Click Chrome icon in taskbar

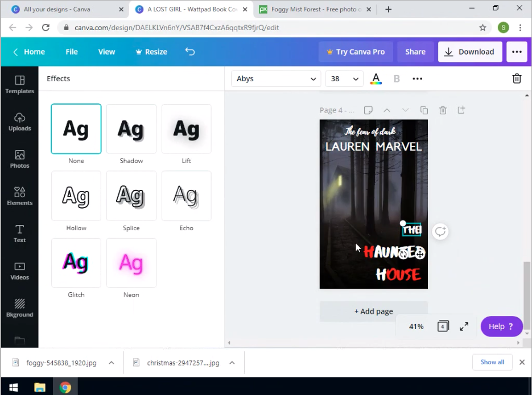coord(65,387)
